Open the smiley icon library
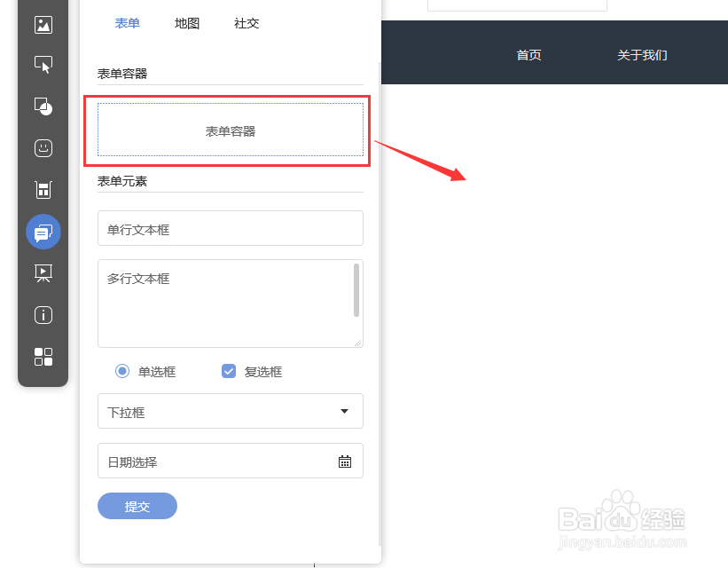This screenshot has width=728, height=568. click(x=43, y=148)
